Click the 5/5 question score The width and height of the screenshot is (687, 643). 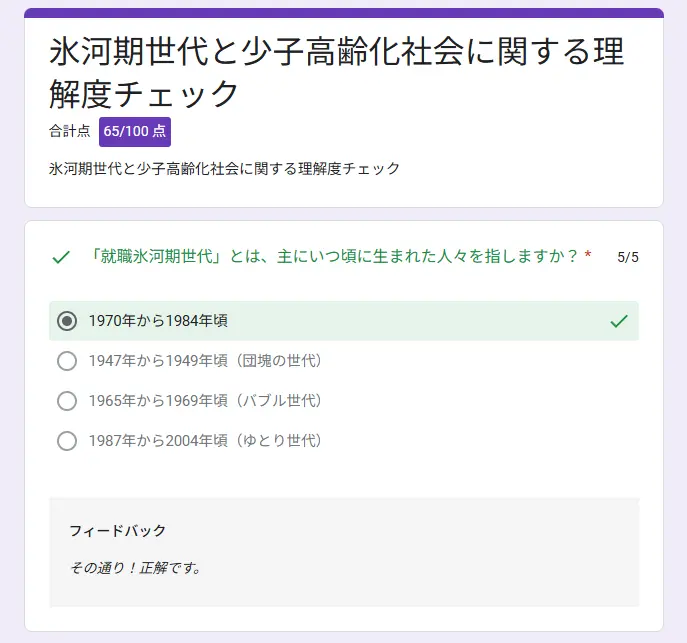pos(628,257)
